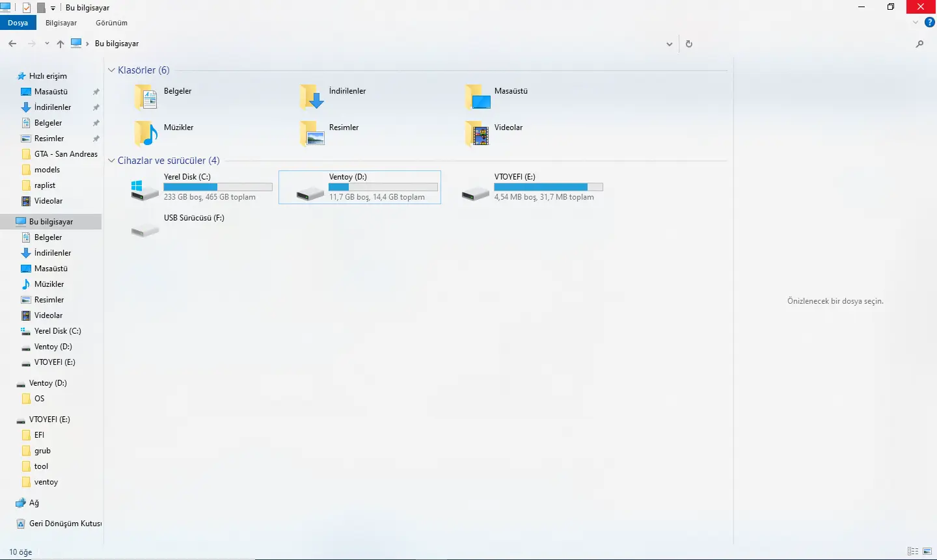This screenshot has width=937, height=560.
Task: Open Geri Dönüşüm Kutusu in sidebar
Action: (58, 524)
